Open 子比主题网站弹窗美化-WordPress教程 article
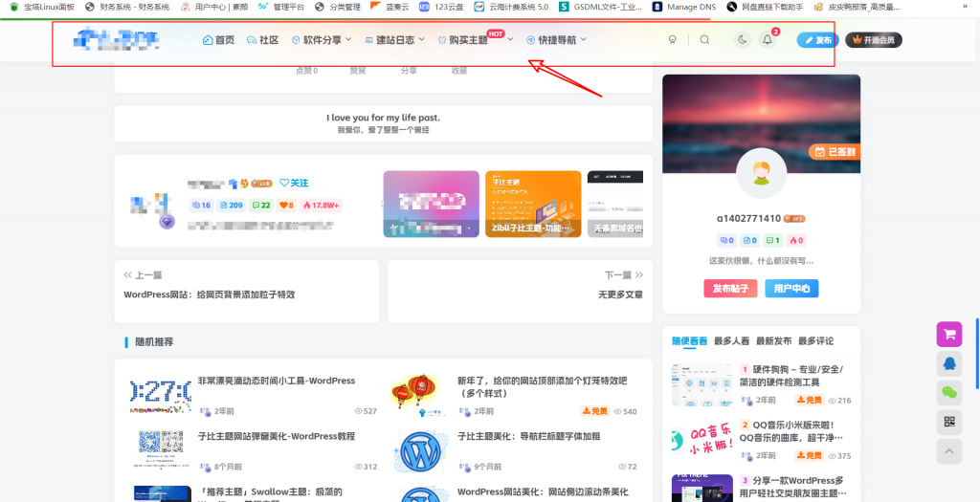Viewport: 980px width, 502px height. click(277, 436)
